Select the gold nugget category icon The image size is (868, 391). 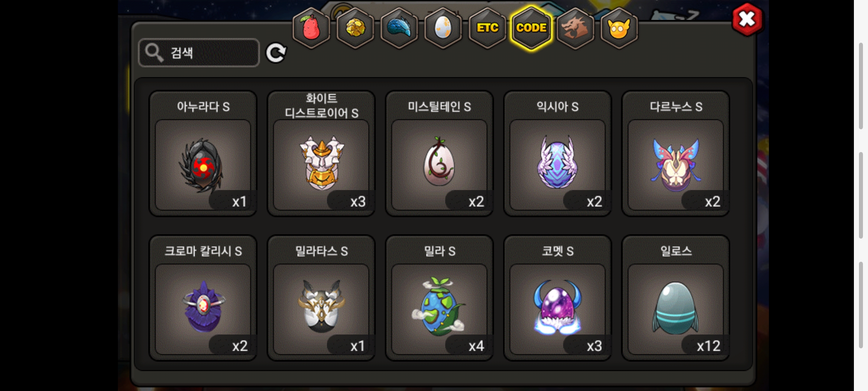coord(355,28)
